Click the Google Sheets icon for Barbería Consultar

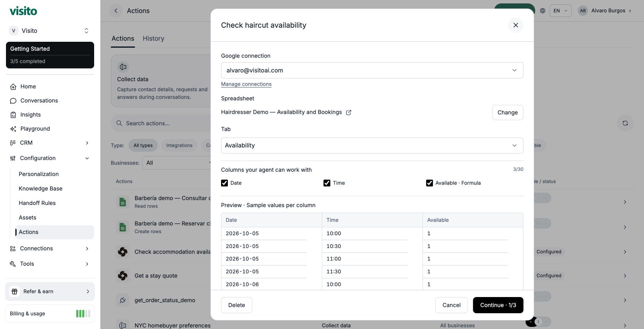click(123, 202)
